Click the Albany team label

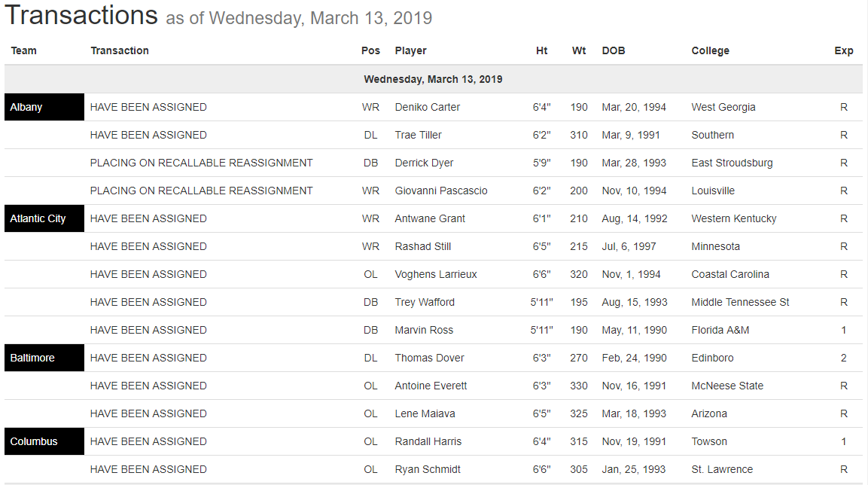pos(27,107)
